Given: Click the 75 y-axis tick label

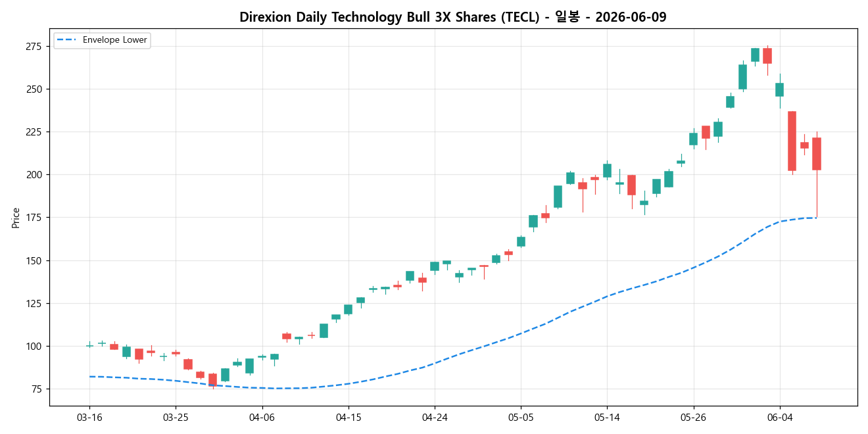Looking at the screenshot, I should [x=37, y=389].
